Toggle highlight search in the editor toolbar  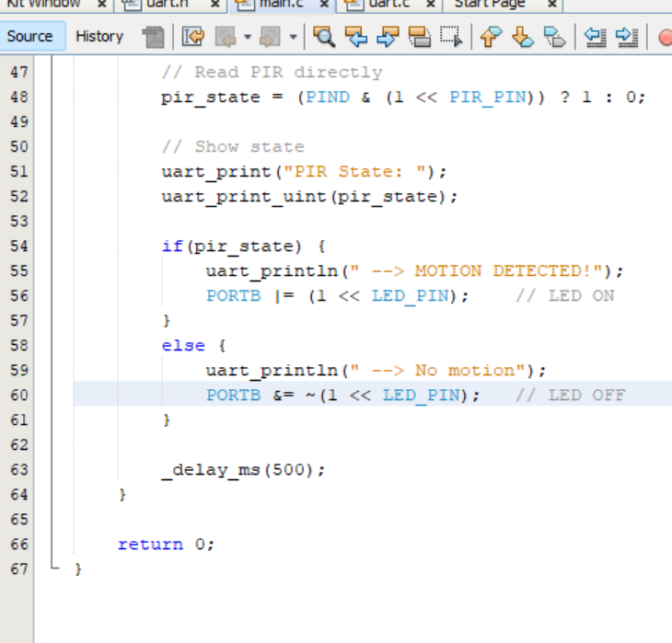click(x=419, y=37)
